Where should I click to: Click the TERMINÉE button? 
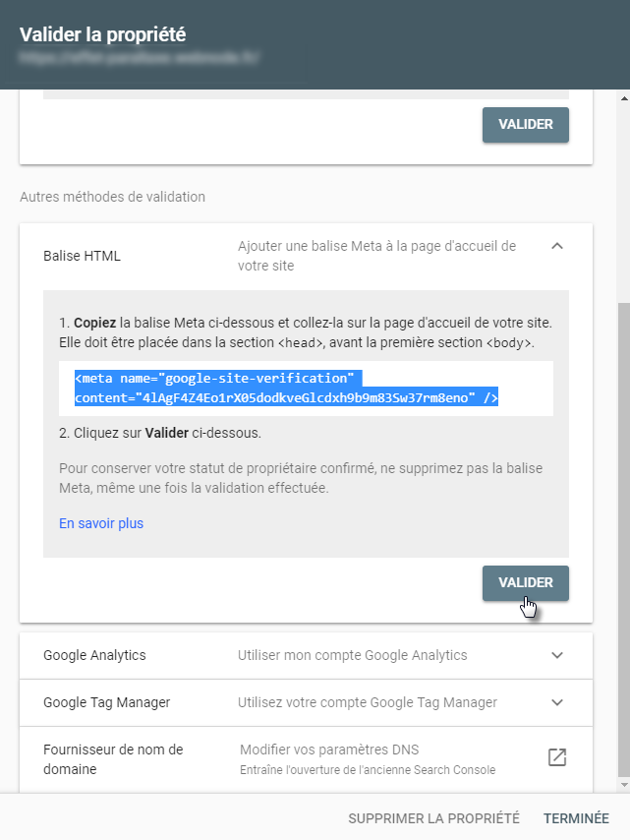(576, 818)
